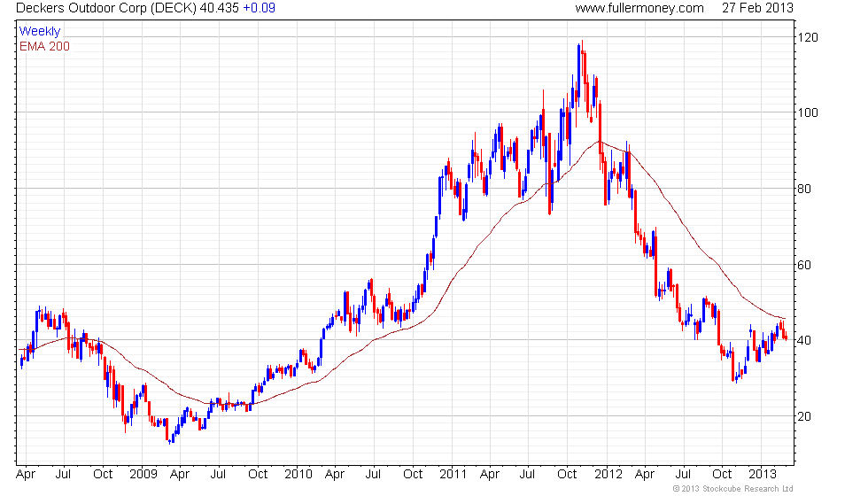Click the 2010 x-axis label

pyautogui.click(x=298, y=474)
